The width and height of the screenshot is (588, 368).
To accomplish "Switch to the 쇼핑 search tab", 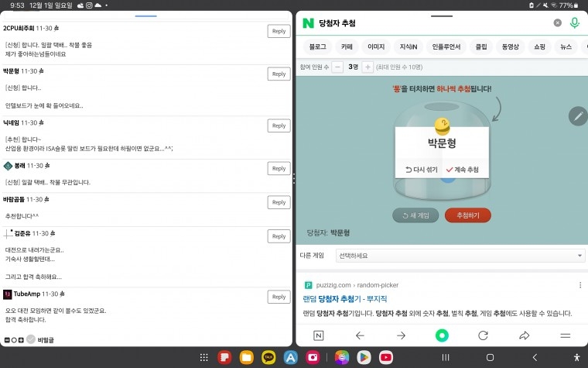I will 539,46.
